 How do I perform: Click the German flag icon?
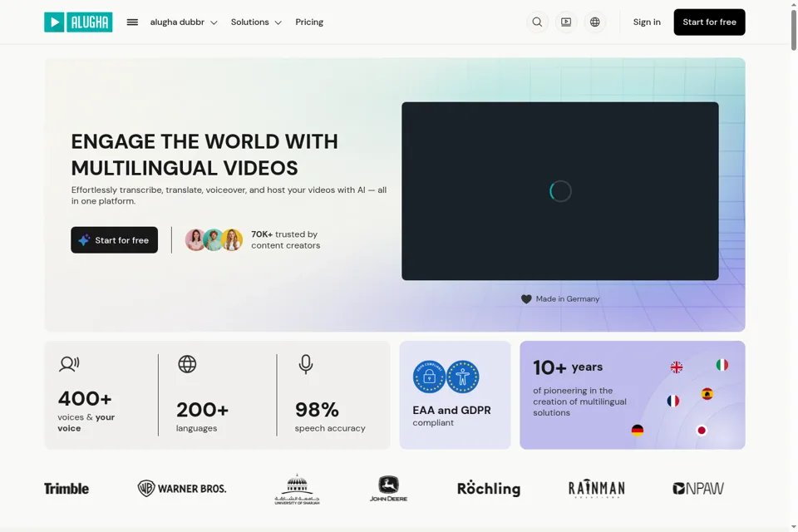(638, 431)
